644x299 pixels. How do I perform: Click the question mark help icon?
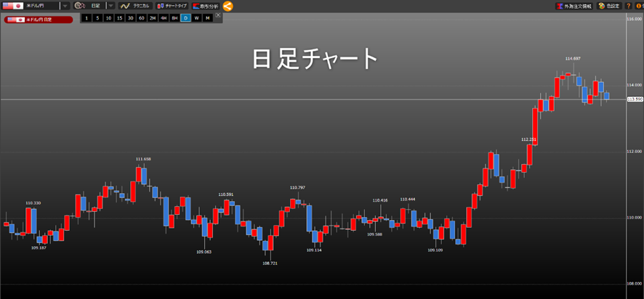(x=627, y=6)
